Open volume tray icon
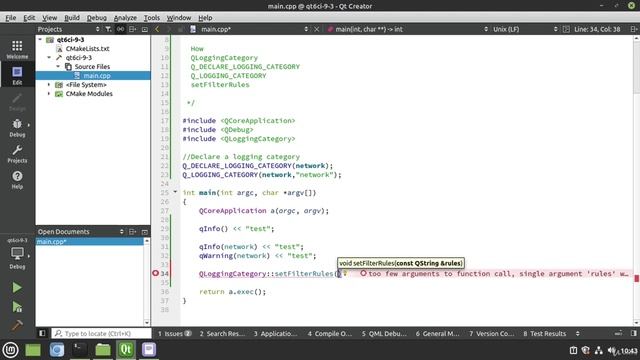This screenshot has width=640, height=360. coord(612,350)
